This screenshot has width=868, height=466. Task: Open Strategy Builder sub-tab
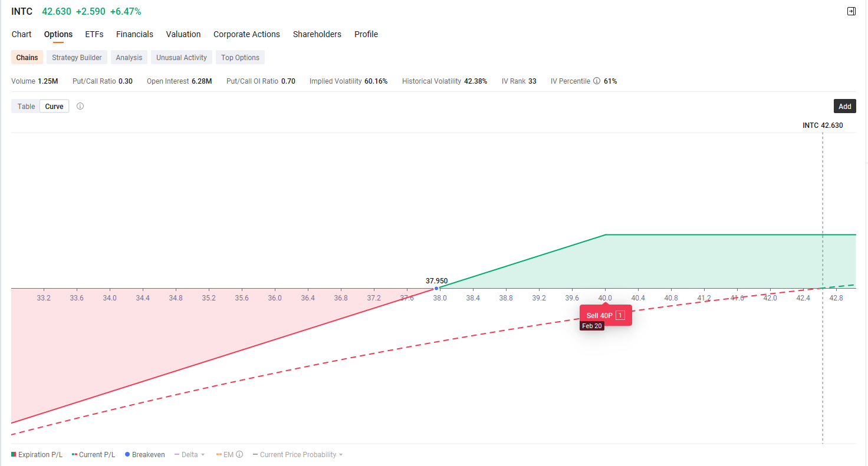(77, 57)
